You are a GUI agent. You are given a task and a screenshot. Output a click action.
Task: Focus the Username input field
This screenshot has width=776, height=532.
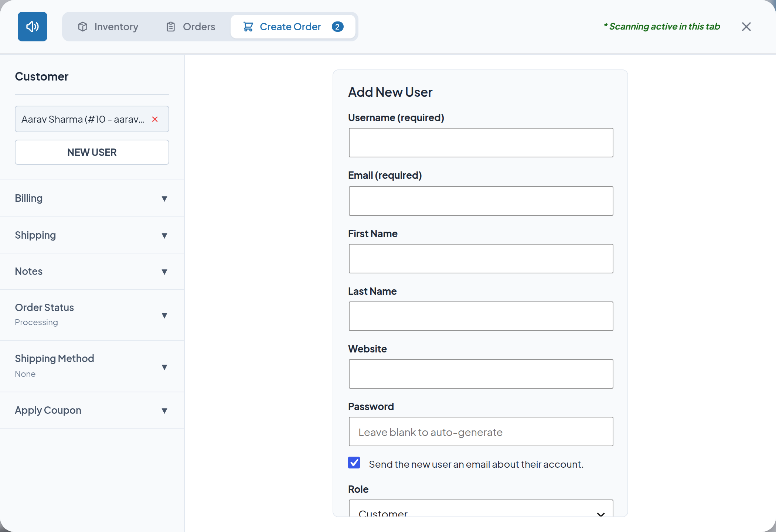[x=481, y=143]
